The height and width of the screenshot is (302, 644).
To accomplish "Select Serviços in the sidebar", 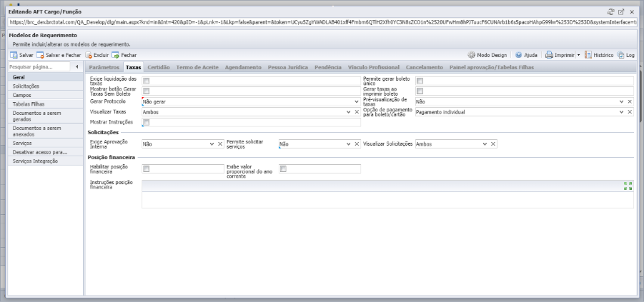I will pyautogui.click(x=45, y=144).
